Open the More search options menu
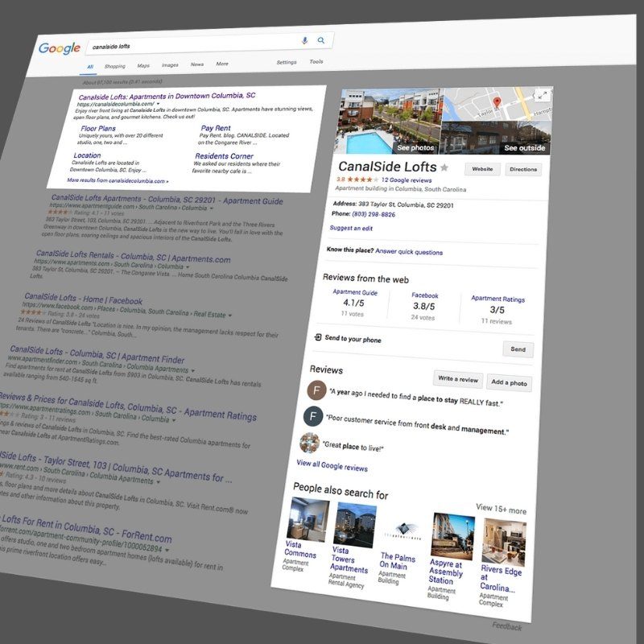 222,64
